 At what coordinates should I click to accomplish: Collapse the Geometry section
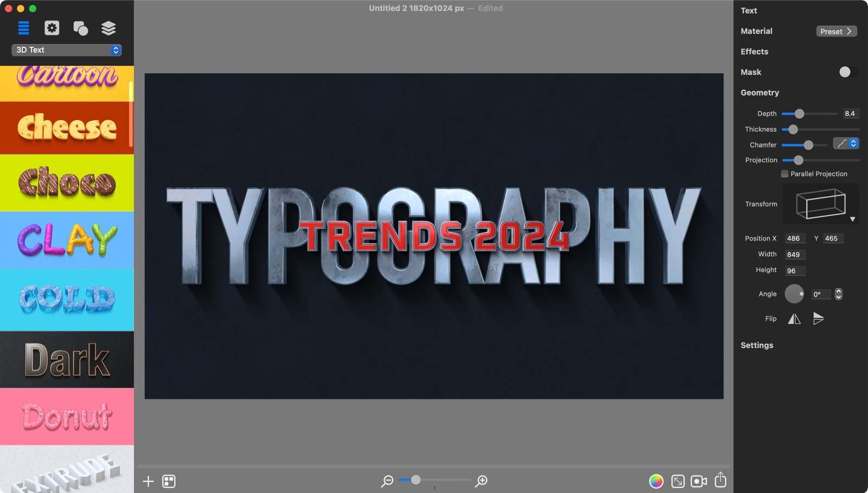click(x=759, y=93)
